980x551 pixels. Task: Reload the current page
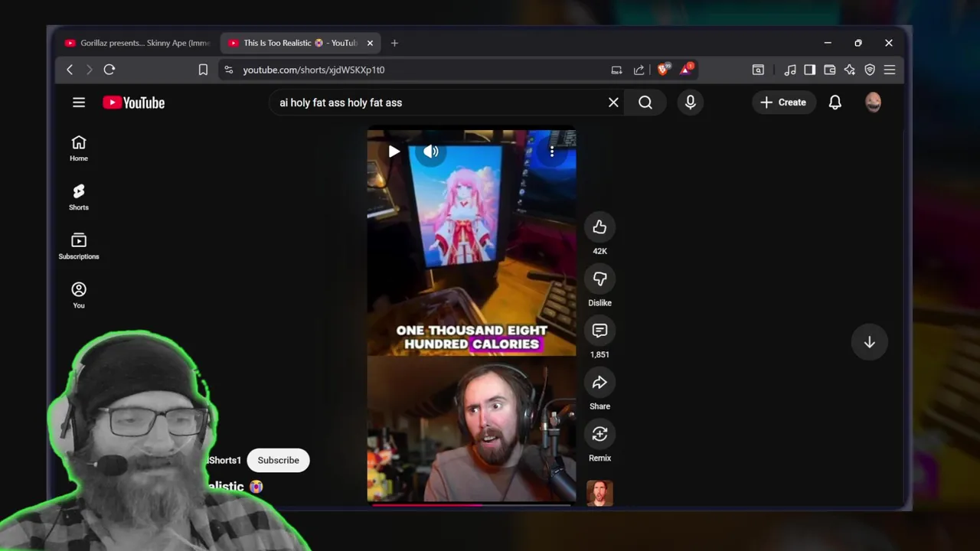109,70
